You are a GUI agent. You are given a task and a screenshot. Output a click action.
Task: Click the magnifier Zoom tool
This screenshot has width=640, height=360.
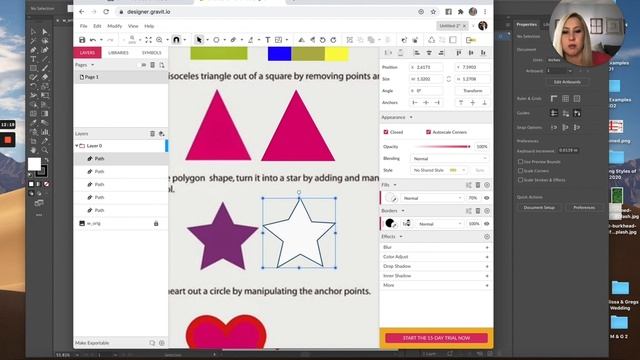point(159,40)
